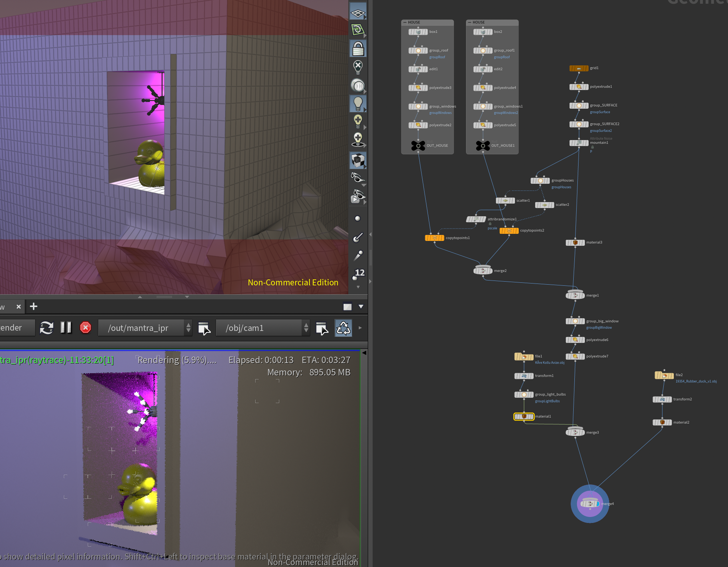This screenshot has width=728, height=567.
Task: Select the file1 node
Action: [524, 357]
